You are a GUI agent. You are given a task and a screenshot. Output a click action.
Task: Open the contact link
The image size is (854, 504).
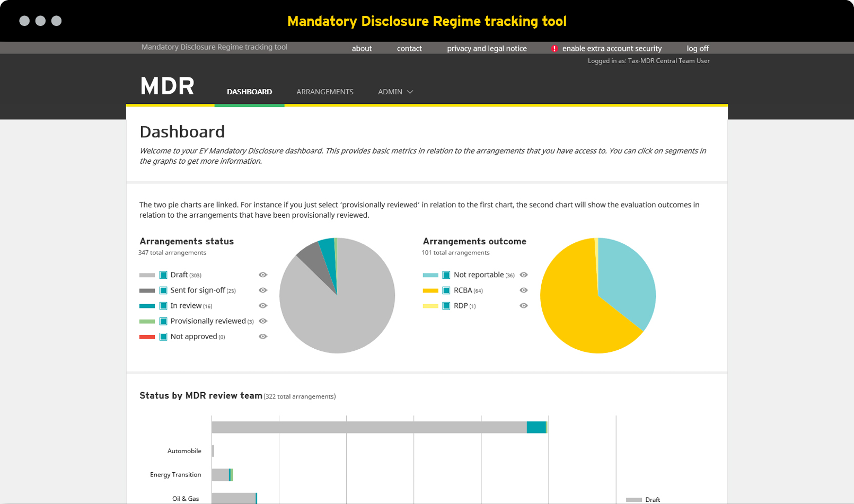pos(409,48)
